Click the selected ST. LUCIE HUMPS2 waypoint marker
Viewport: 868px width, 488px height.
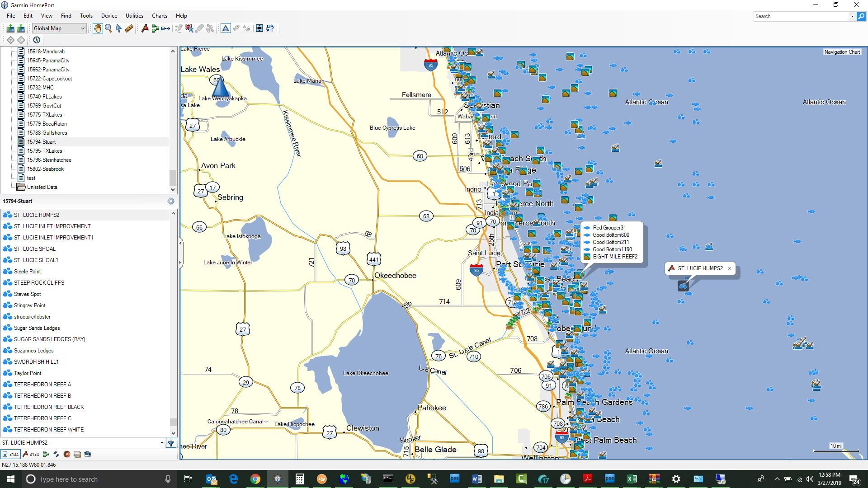[x=683, y=286]
